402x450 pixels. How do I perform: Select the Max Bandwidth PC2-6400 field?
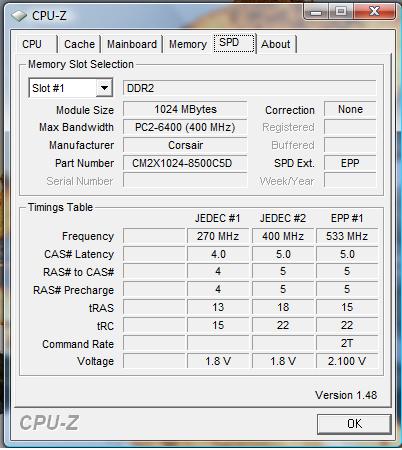[185, 127]
